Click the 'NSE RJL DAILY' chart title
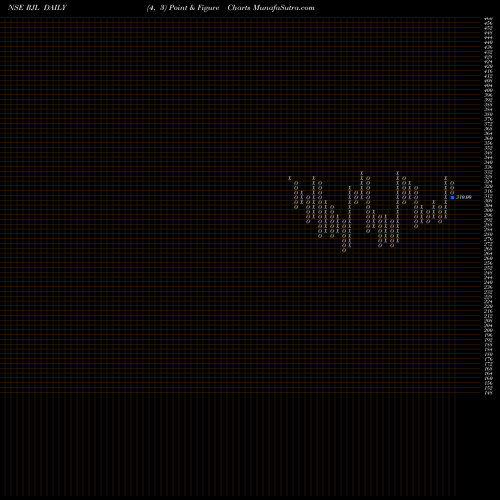This screenshot has height=500, width=500. click(x=37, y=8)
